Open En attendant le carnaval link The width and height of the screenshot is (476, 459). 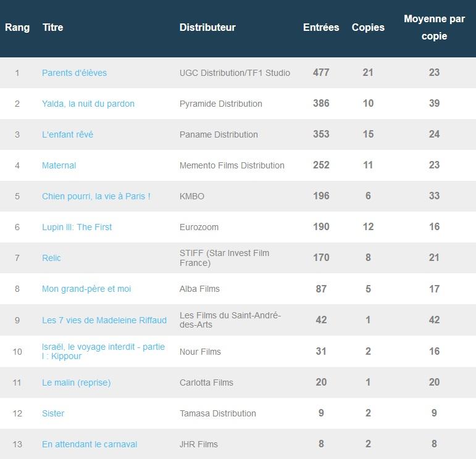click(90, 444)
